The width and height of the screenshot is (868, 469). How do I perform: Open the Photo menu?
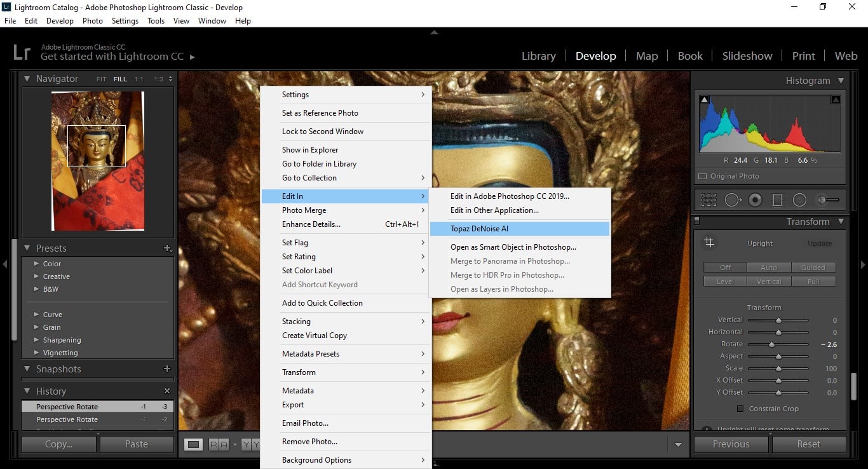tap(92, 21)
